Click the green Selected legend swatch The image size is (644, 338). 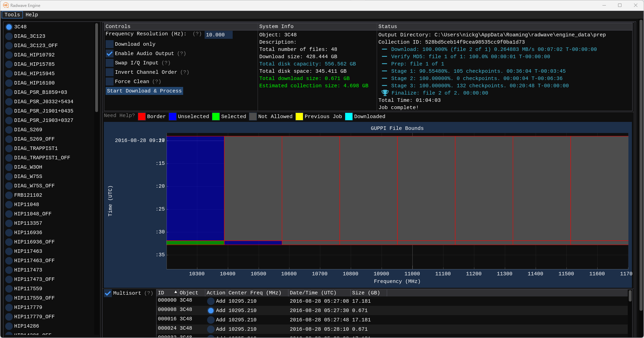216,117
